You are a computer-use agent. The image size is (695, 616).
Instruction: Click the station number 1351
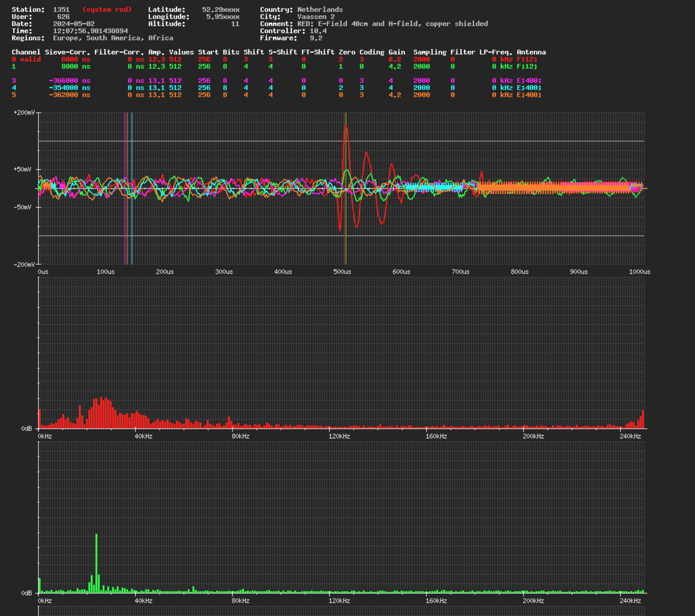point(61,9)
